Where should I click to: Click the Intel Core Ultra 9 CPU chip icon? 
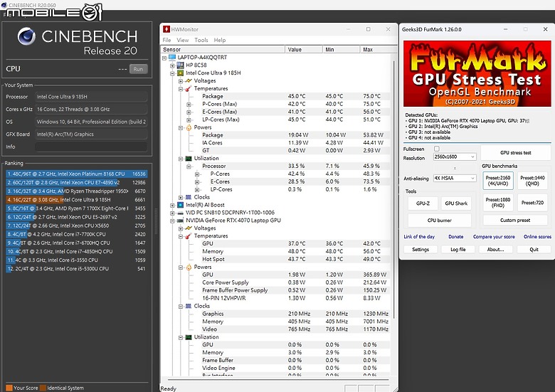(x=180, y=73)
